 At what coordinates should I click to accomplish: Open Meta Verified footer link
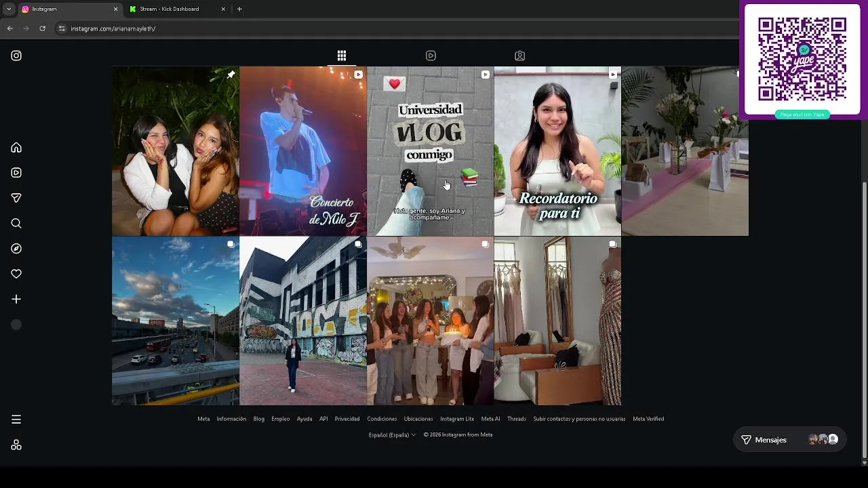click(x=648, y=419)
